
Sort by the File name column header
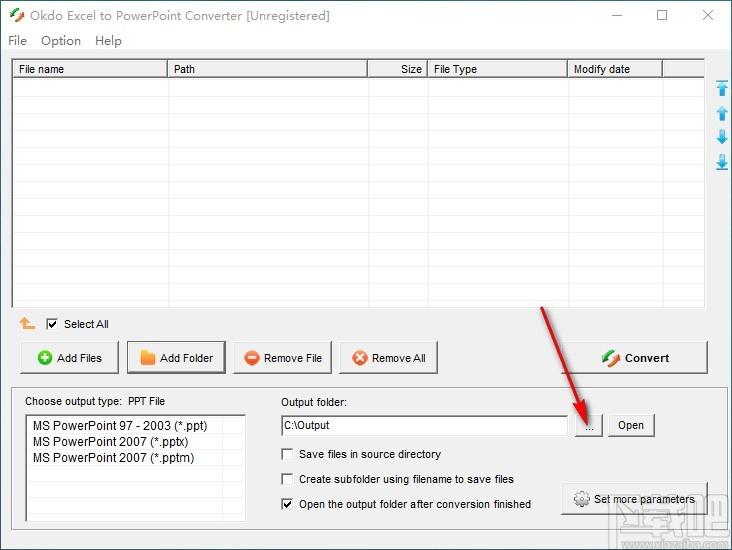[x=90, y=69]
